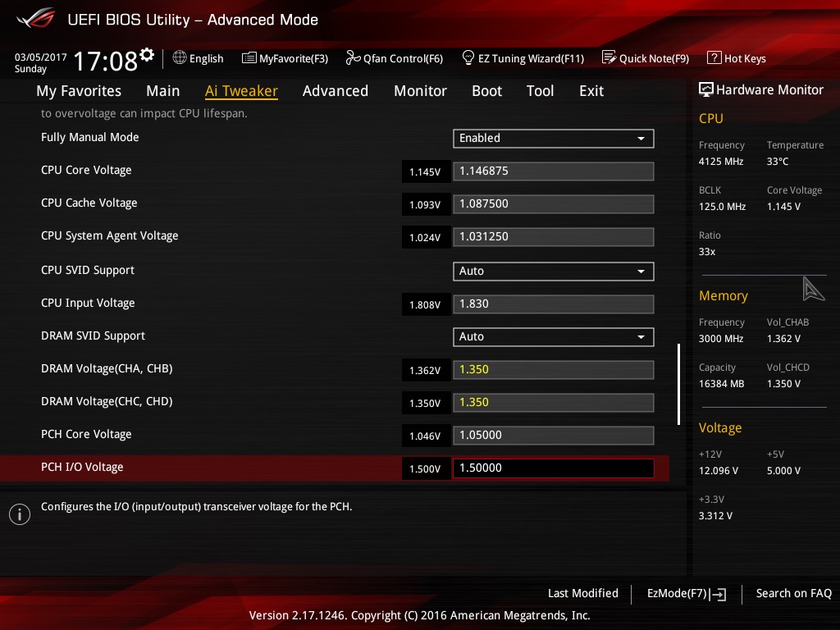Click the Quick Note(F9) label
The image size is (840, 630).
[x=654, y=58]
